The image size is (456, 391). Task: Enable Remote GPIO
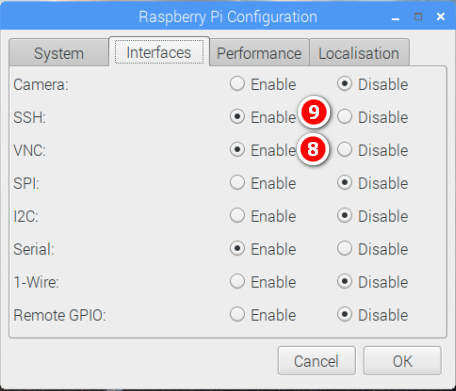237,315
